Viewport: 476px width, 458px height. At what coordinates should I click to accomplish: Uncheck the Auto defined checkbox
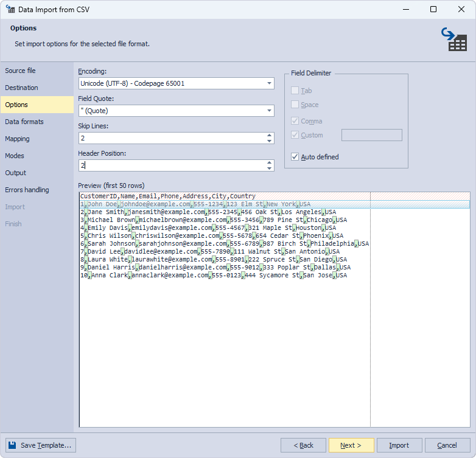295,156
